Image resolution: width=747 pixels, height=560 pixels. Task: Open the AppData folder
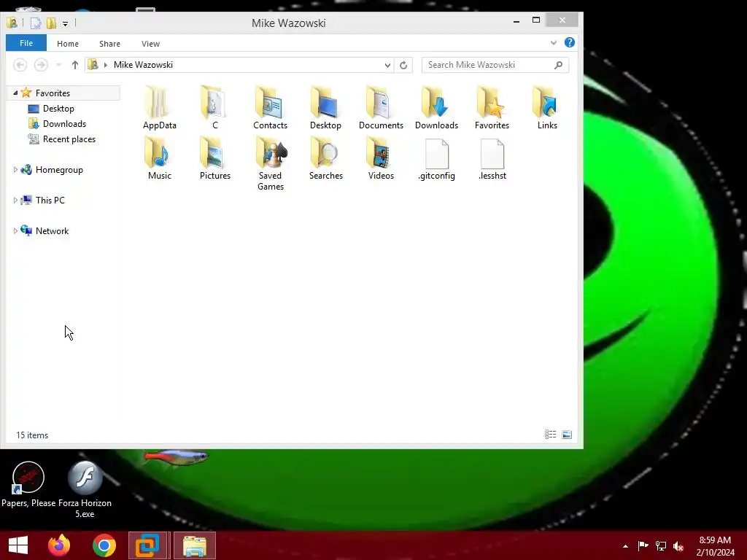[159, 108]
